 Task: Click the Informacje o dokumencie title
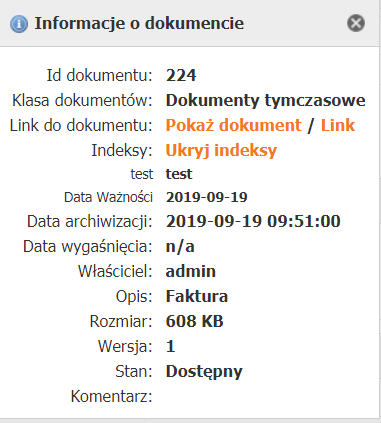click(139, 23)
